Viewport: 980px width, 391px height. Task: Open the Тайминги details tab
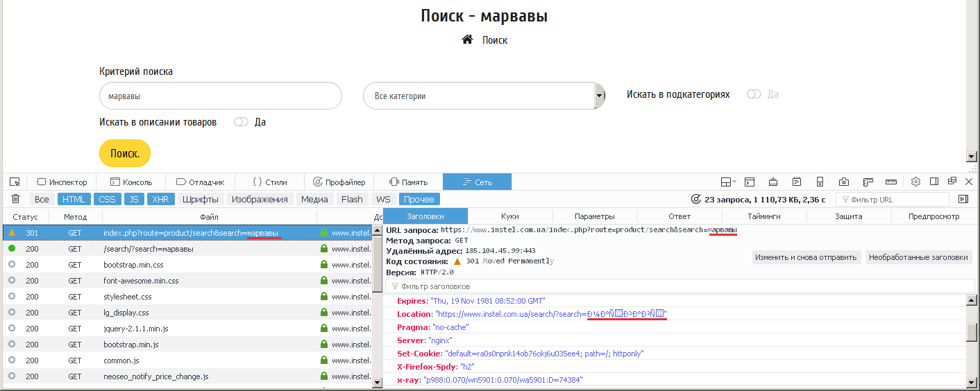click(764, 216)
